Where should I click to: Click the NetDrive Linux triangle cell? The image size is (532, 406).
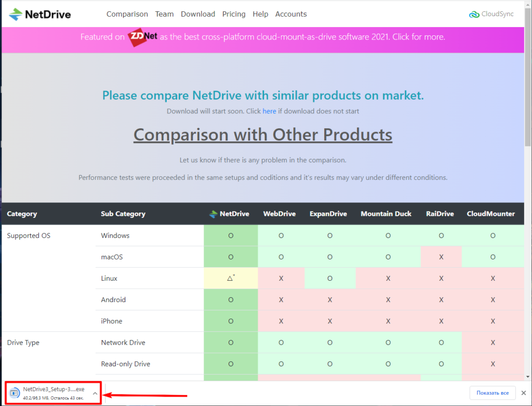point(231,278)
